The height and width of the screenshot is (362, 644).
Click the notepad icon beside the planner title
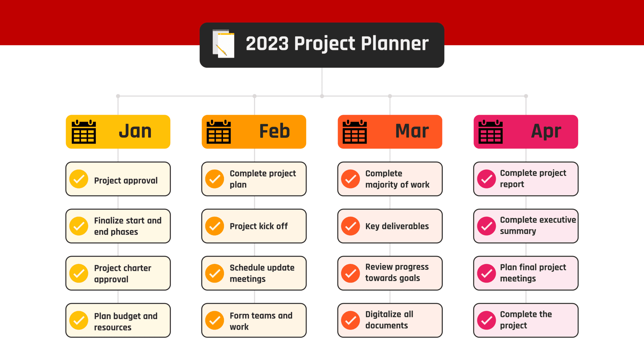[x=224, y=44]
